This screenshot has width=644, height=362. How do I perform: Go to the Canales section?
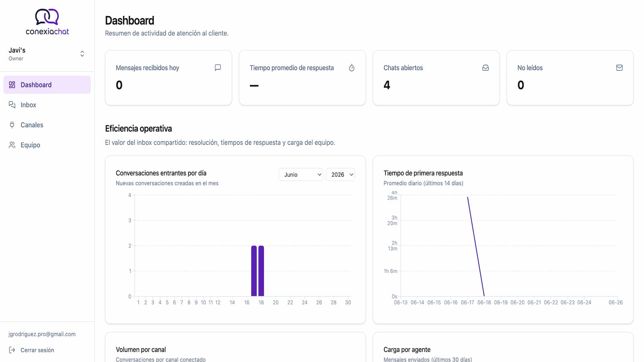(47, 125)
